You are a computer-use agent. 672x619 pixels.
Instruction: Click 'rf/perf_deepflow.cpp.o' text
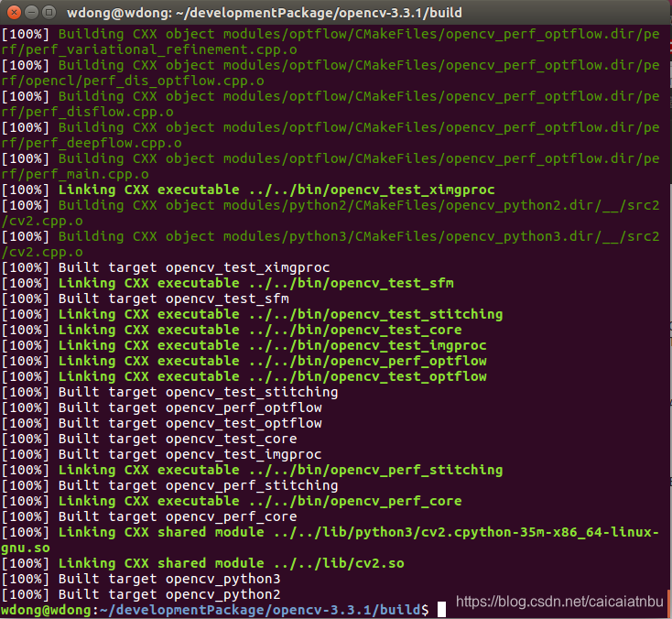pos(92,143)
